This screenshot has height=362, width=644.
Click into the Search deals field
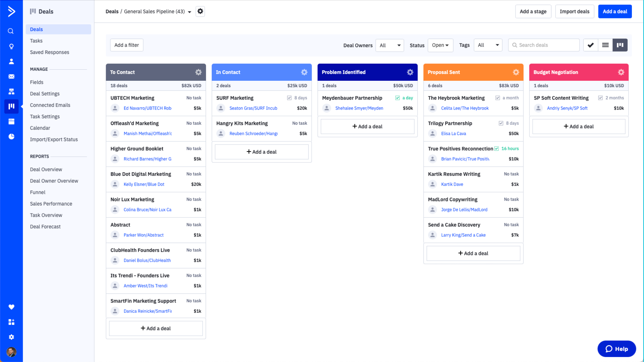543,45
